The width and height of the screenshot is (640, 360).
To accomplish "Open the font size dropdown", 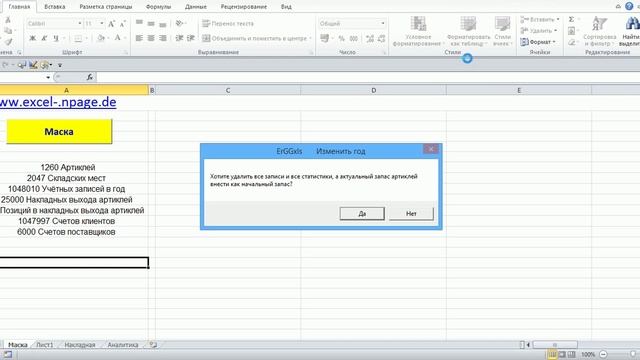I will click(x=102, y=24).
